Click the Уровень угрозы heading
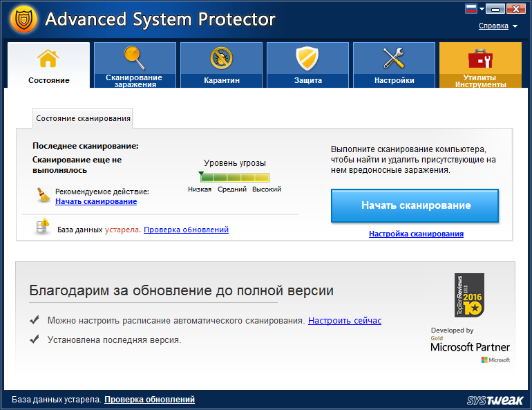Screen dimensions: 532x410 coord(235,163)
